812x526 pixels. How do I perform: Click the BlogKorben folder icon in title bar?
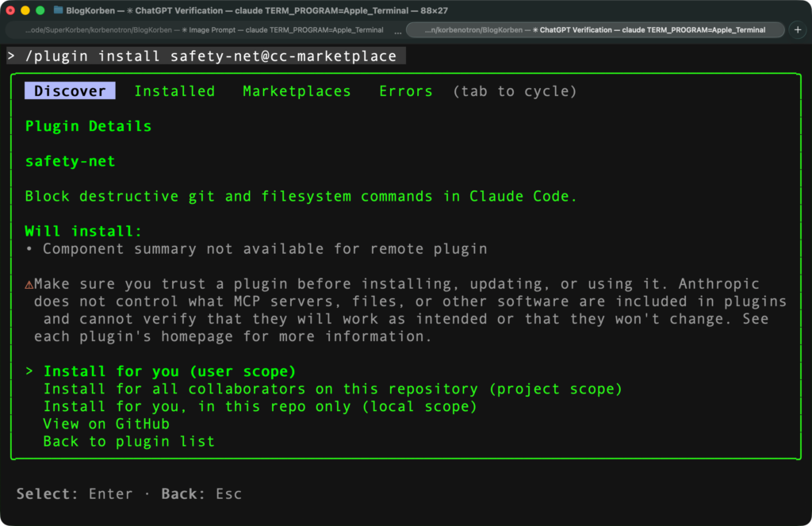pyautogui.click(x=59, y=10)
